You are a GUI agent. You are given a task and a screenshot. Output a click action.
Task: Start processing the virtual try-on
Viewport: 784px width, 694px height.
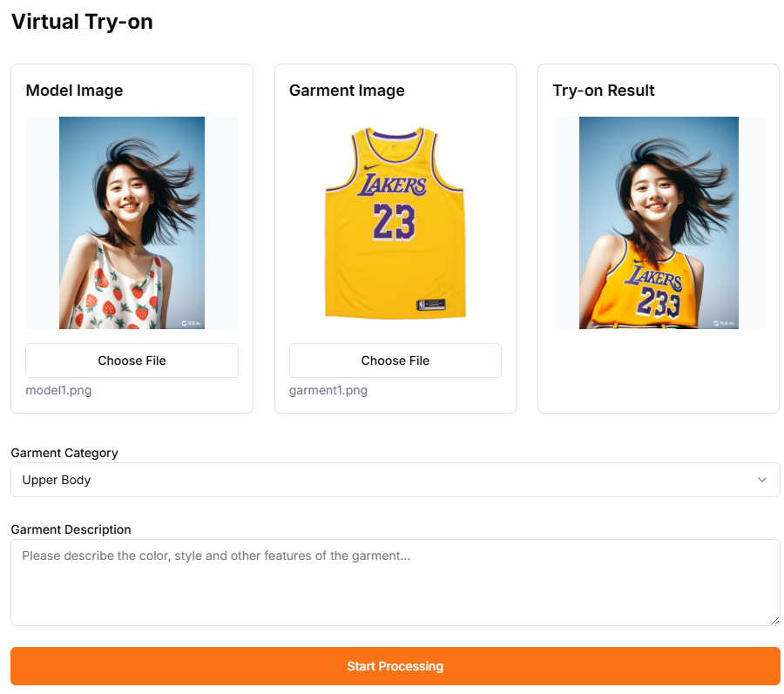click(x=395, y=666)
